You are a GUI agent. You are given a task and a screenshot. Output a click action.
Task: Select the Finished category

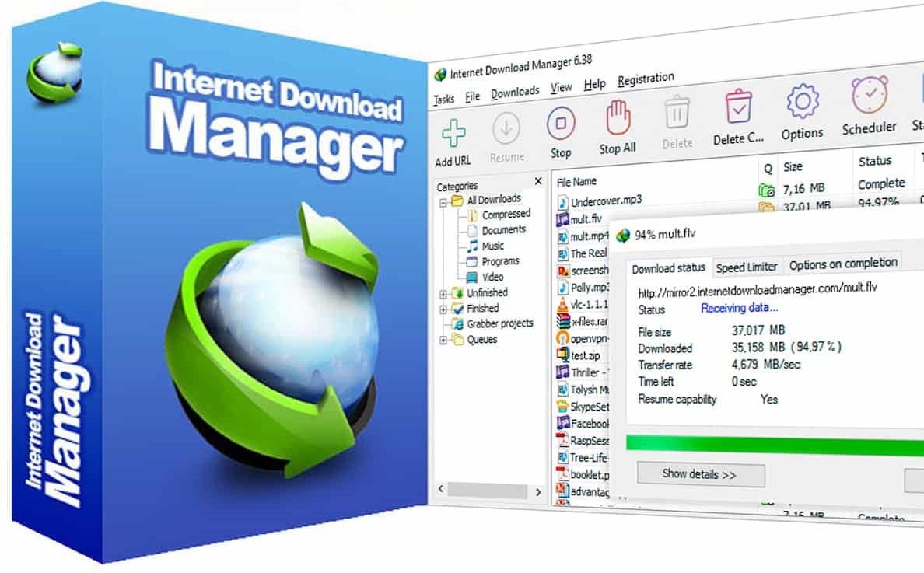click(x=483, y=308)
